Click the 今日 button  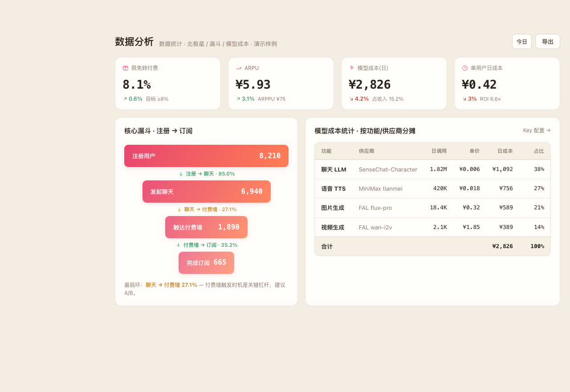[x=522, y=41]
